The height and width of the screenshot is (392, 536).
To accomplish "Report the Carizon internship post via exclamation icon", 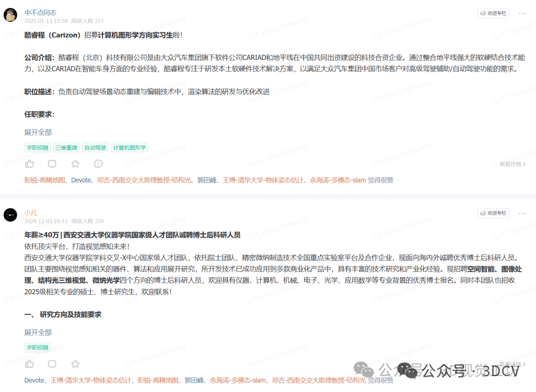I will tap(98, 164).
